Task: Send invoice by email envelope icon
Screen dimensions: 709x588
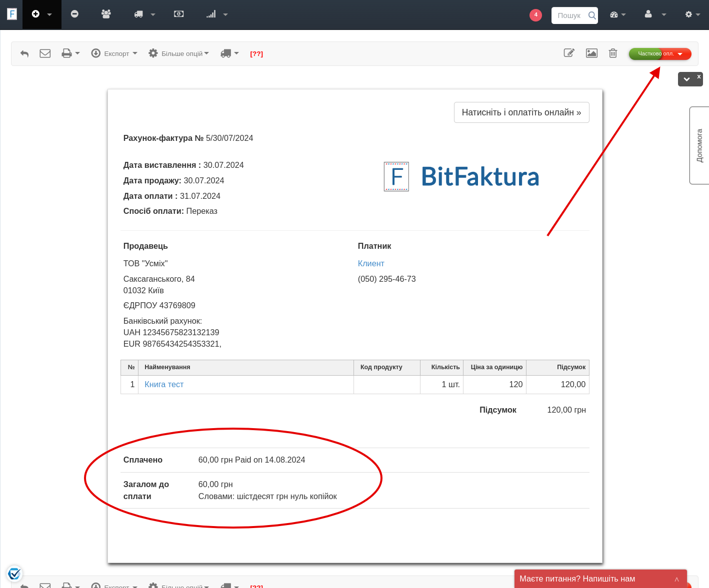Action: (x=45, y=53)
